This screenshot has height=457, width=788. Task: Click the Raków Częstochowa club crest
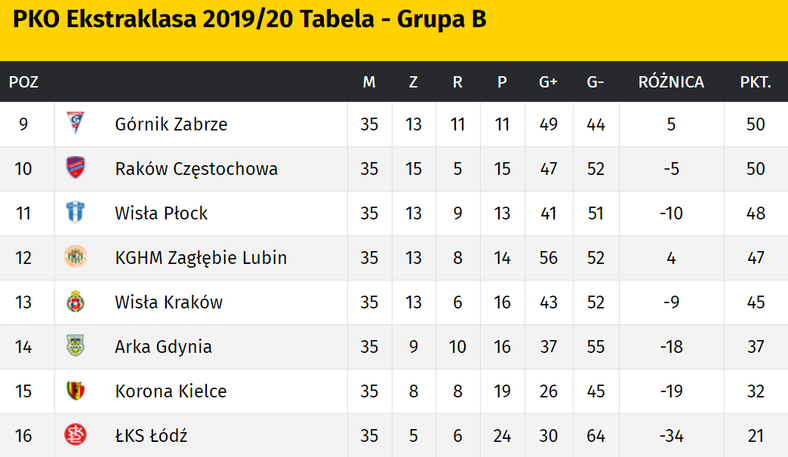[x=75, y=169]
